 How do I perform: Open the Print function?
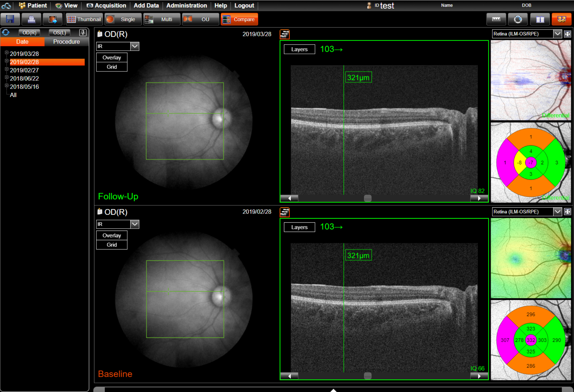[31, 19]
